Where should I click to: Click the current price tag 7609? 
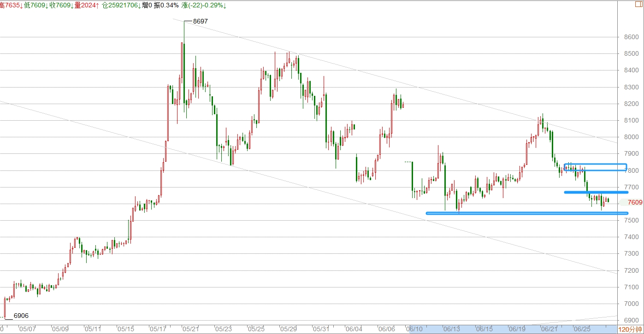coord(635,202)
